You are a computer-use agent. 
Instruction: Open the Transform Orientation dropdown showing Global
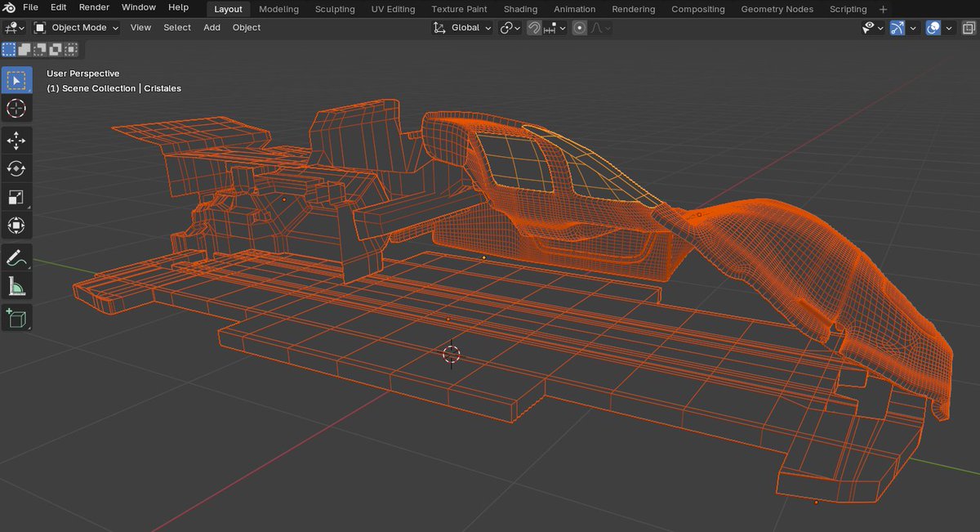[462, 27]
